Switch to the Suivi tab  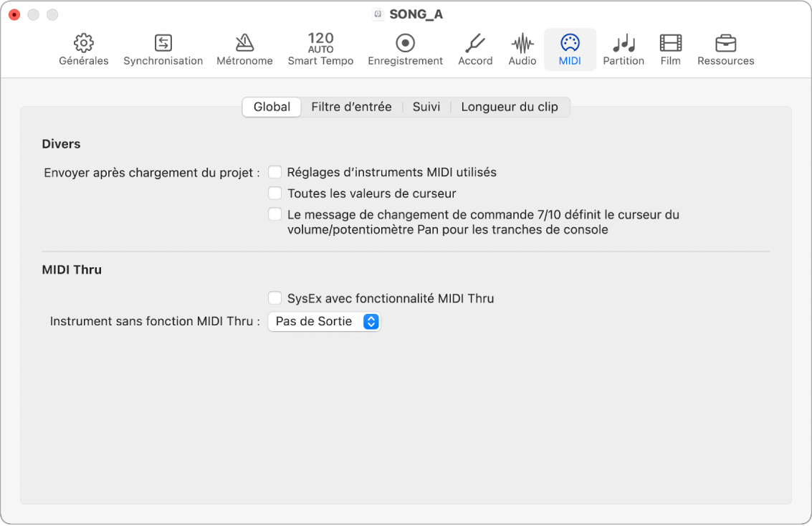[426, 107]
